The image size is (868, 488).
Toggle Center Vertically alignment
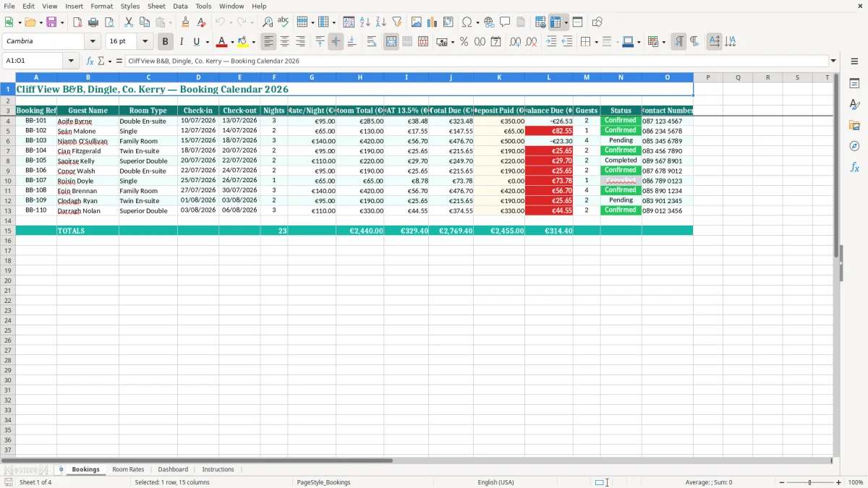point(336,42)
